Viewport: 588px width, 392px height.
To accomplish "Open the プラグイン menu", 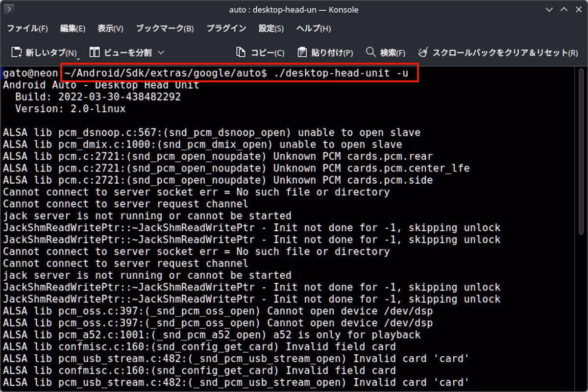I will [x=226, y=28].
